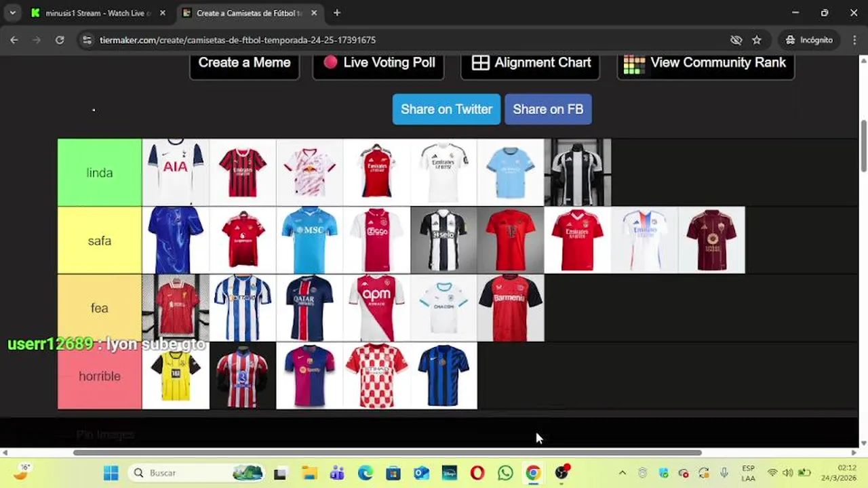
Task: Choose the white Lyon shirt in safa tier
Action: coord(644,240)
